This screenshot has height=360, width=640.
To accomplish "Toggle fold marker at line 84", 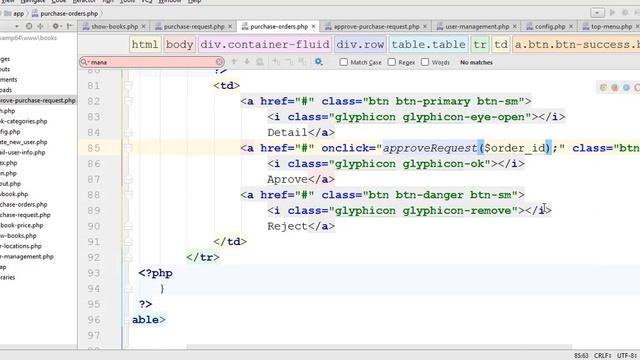I will click(129, 132).
